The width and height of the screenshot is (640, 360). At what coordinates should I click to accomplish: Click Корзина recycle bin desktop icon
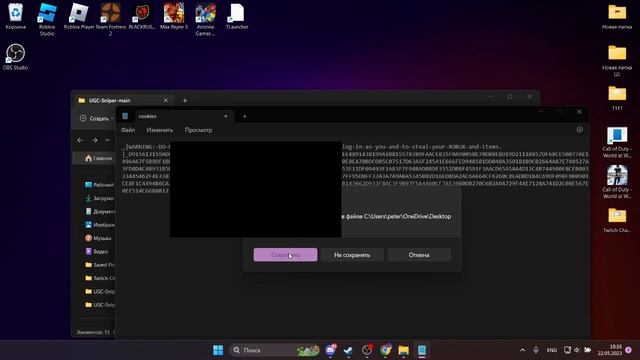[16, 16]
